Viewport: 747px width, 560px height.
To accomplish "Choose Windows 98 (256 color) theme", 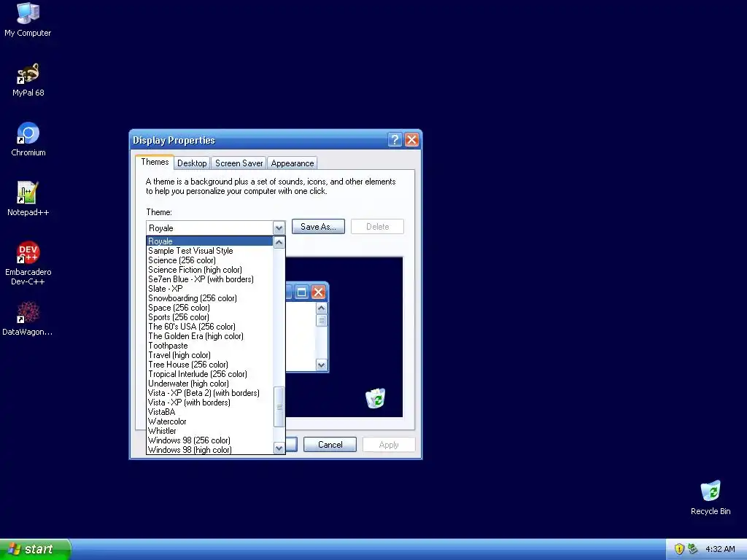I will click(x=209, y=440).
